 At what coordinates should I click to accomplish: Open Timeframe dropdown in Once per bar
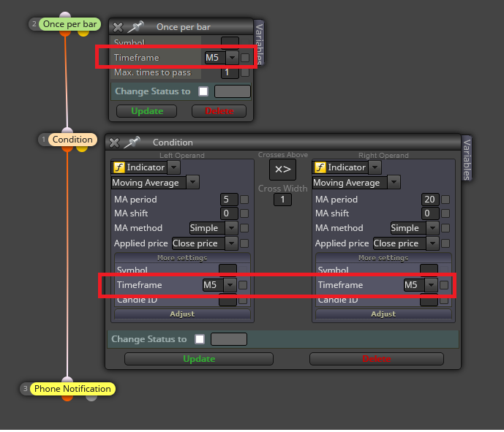click(x=232, y=58)
